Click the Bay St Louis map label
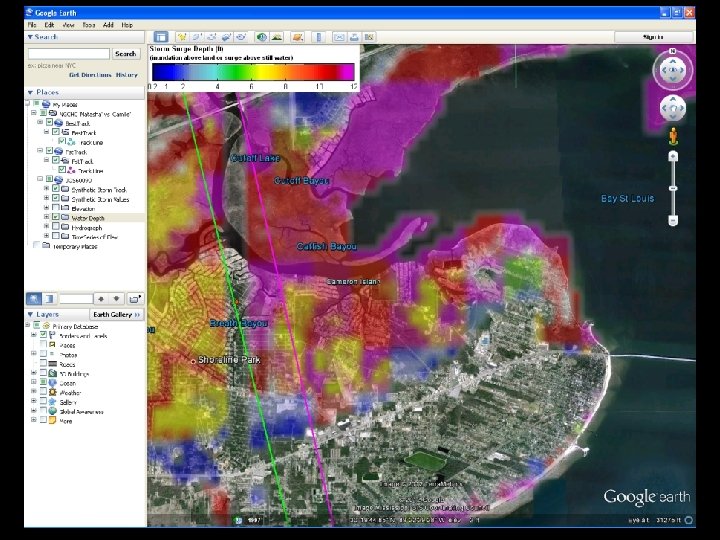 628,198
